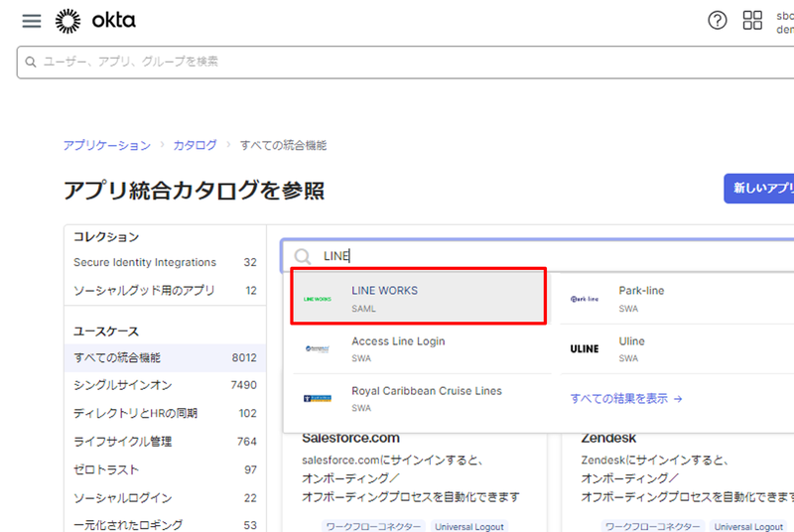This screenshot has width=794, height=532.
Task: Click the count 7490
Action: click(243, 385)
